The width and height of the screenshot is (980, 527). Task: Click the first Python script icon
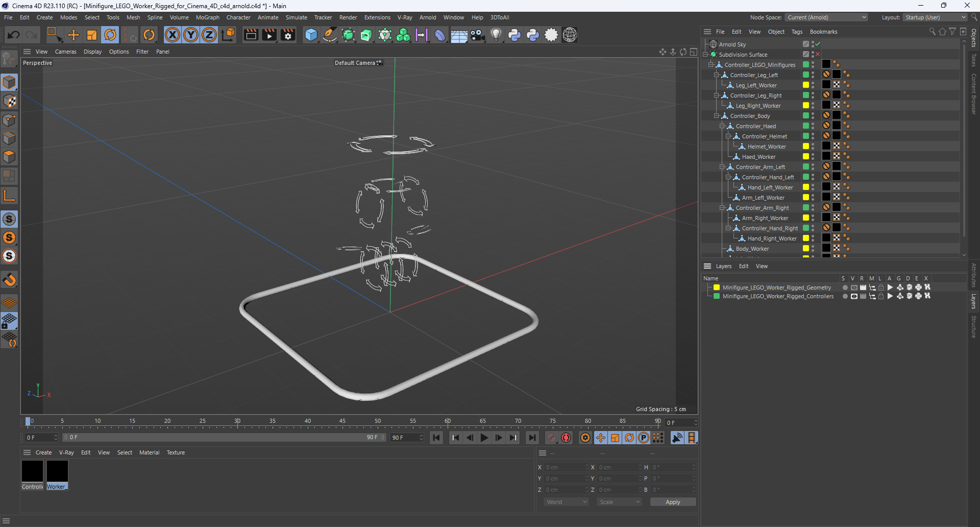point(514,35)
